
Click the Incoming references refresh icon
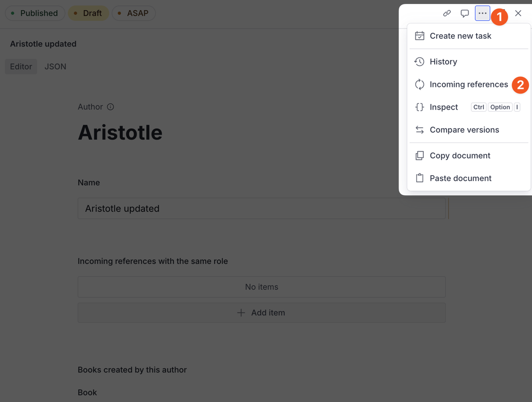pyautogui.click(x=419, y=84)
